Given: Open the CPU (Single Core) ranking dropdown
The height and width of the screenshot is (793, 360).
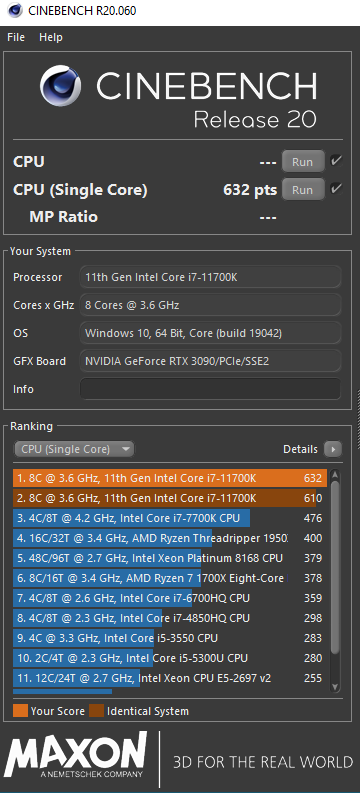Looking at the screenshot, I should [x=74, y=449].
